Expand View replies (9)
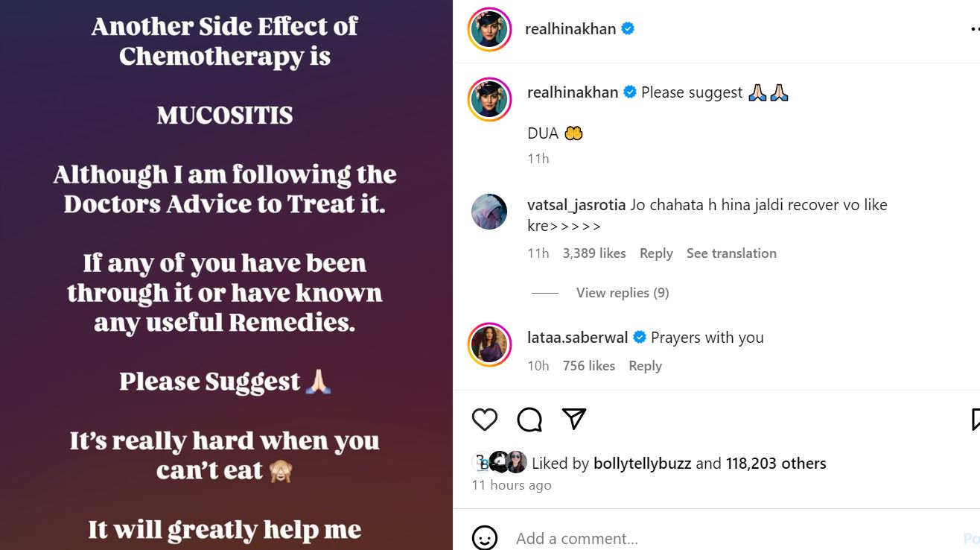 [x=622, y=293]
